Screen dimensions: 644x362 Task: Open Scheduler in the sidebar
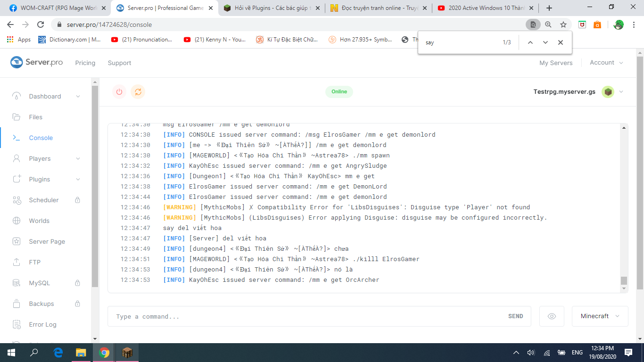pyautogui.click(x=43, y=200)
